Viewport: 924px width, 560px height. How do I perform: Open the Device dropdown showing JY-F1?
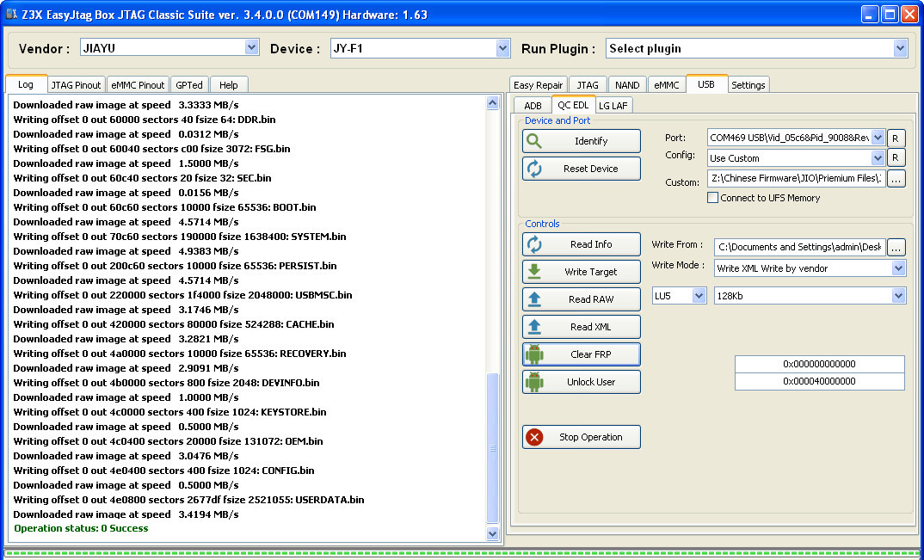point(502,48)
